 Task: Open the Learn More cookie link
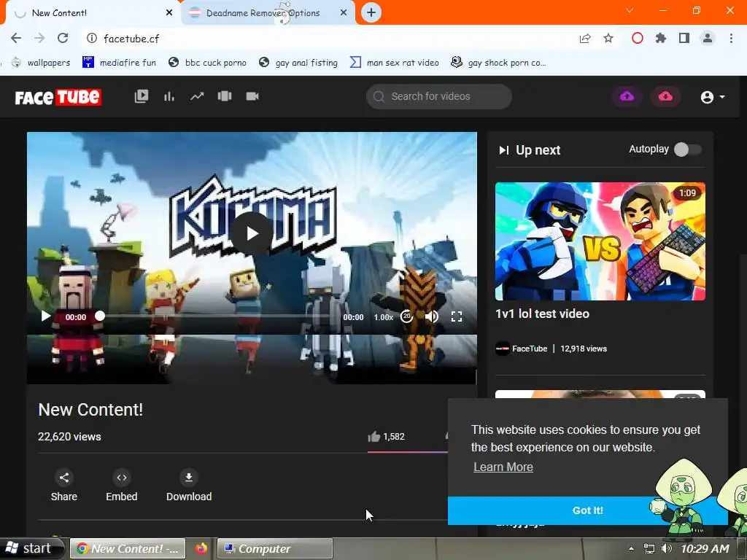pos(503,467)
